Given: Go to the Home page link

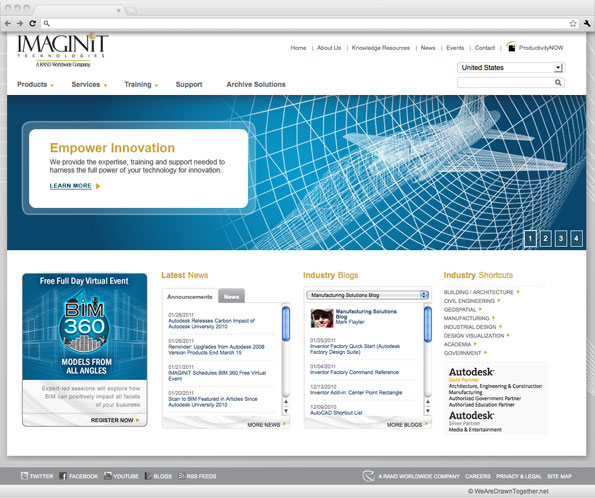Looking at the screenshot, I should [x=298, y=48].
